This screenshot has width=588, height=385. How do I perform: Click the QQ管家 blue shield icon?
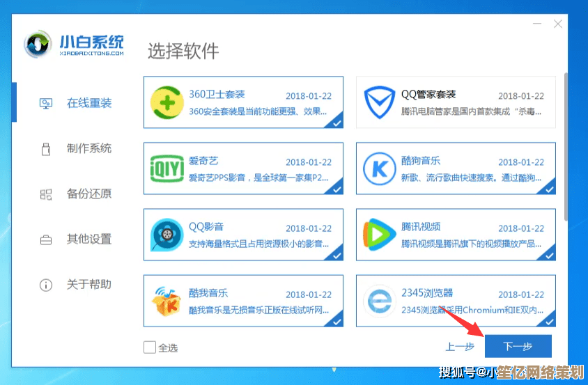click(x=380, y=102)
